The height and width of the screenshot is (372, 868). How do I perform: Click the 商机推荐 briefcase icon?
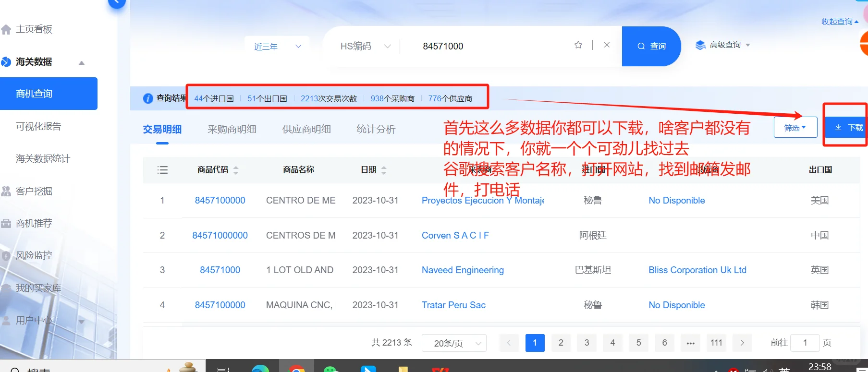pos(6,223)
